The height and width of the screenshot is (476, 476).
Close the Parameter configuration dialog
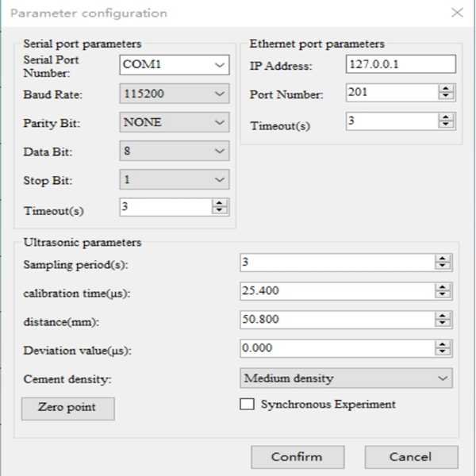click(x=456, y=13)
